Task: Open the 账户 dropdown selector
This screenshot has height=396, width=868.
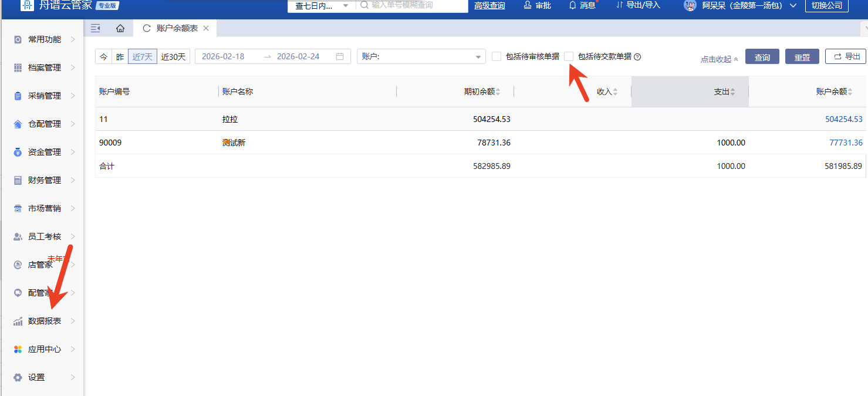Action: point(421,57)
